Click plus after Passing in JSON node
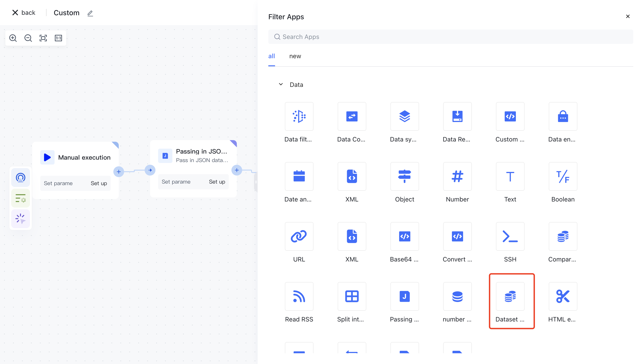Viewport: 644px width, 364px height. tap(237, 170)
